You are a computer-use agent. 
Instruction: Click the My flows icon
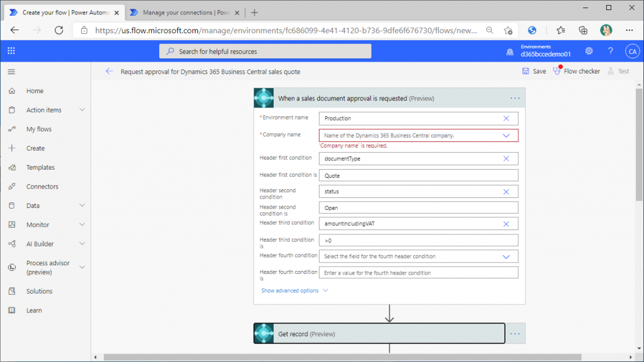coord(12,129)
